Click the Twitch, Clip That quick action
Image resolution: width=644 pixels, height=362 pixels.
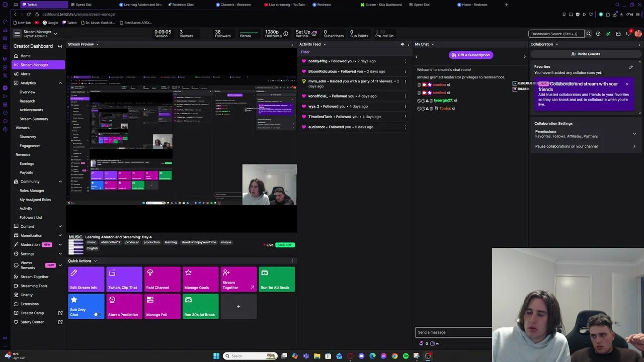click(124, 279)
